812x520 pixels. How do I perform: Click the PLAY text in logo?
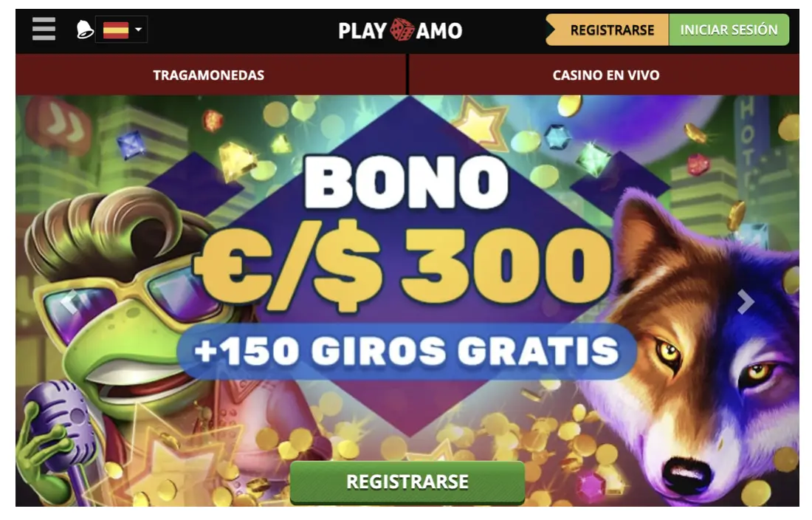(362, 31)
